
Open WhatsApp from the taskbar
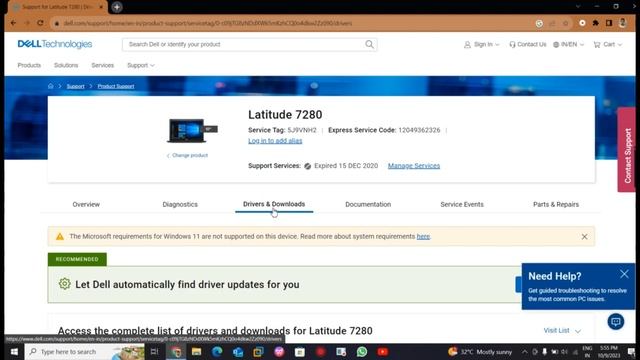click(362, 352)
